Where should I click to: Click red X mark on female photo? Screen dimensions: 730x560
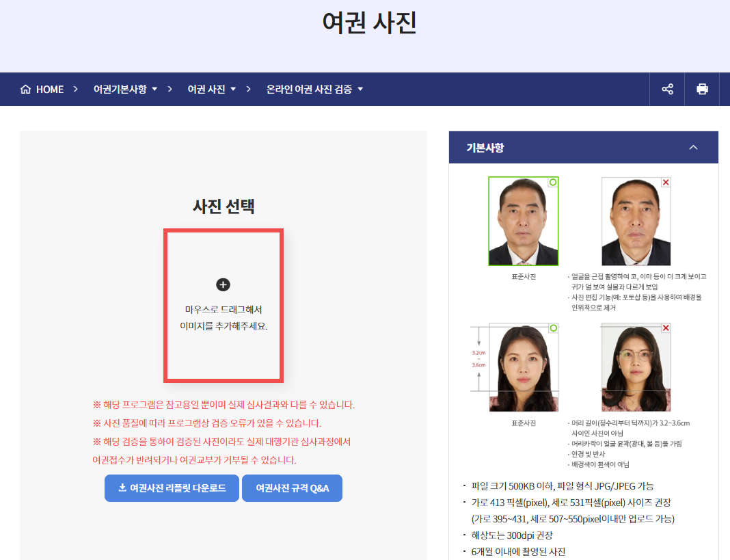666,328
